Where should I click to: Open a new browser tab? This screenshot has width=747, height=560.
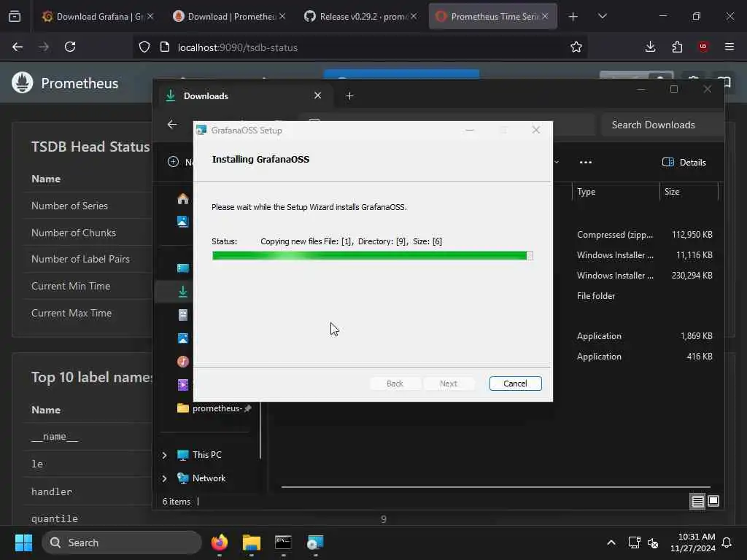click(x=573, y=17)
